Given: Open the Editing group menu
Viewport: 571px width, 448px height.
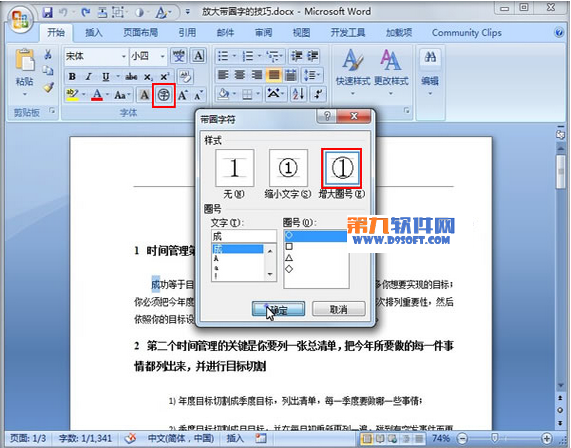Looking at the screenshot, I should tap(430, 71).
